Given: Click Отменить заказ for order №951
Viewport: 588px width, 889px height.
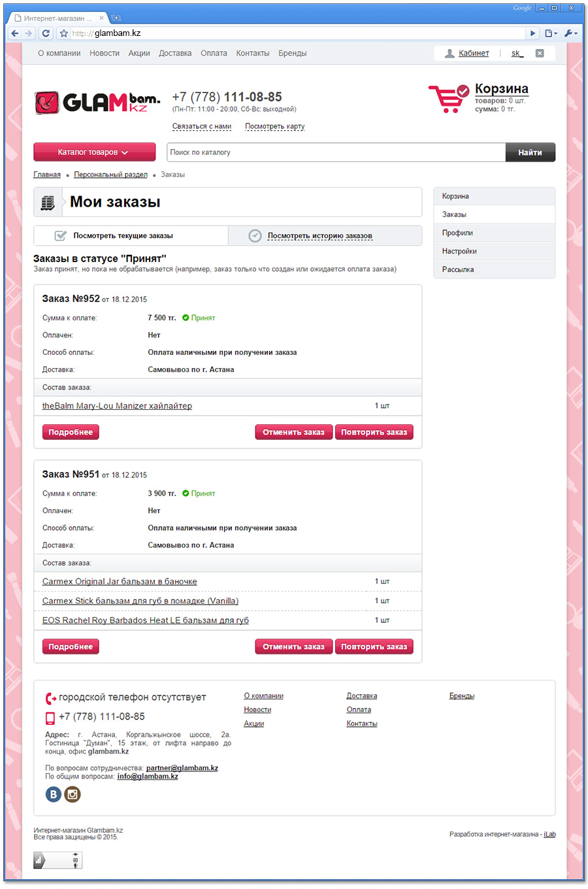Looking at the screenshot, I should pyautogui.click(x=294, y=646).
